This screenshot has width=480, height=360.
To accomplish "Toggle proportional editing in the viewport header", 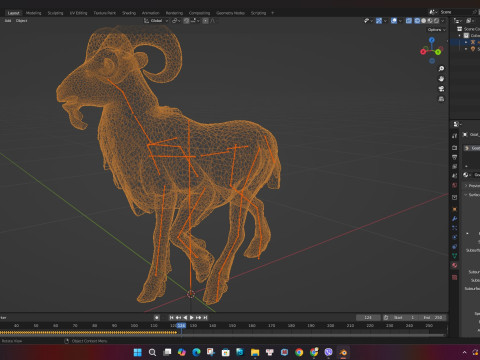I will coord(206,21).
